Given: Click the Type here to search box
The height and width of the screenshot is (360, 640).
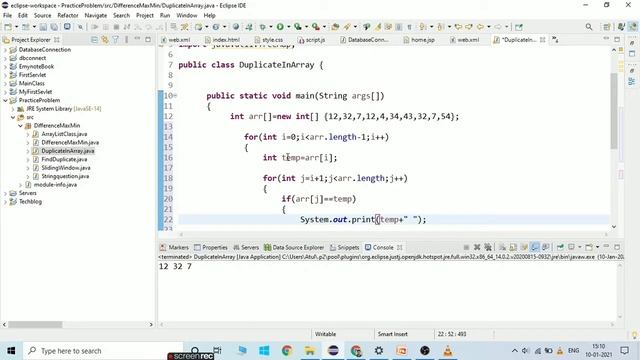Looking at the screenshot, I should click(x=104, y=351).
